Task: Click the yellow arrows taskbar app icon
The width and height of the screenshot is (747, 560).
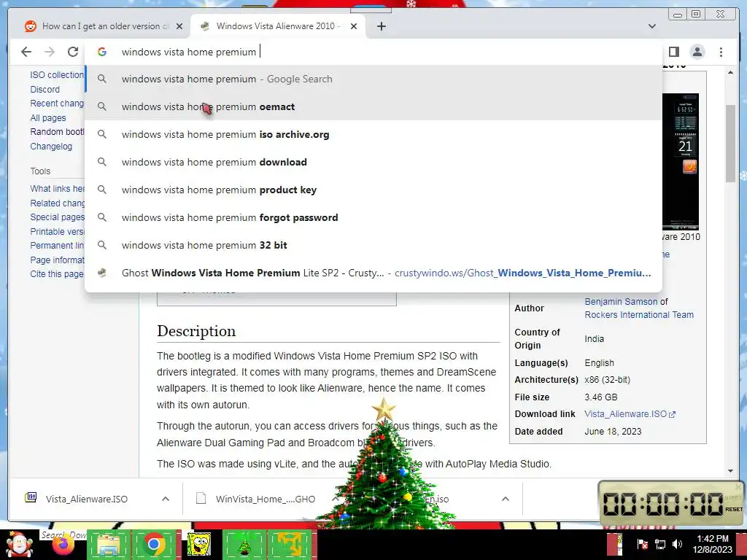Action: click(x=290, y=545)
